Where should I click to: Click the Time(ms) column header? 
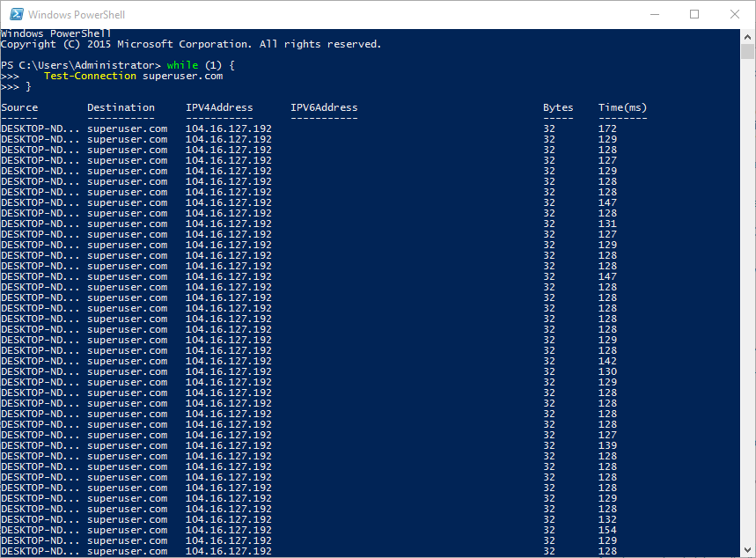coord(622,107)
